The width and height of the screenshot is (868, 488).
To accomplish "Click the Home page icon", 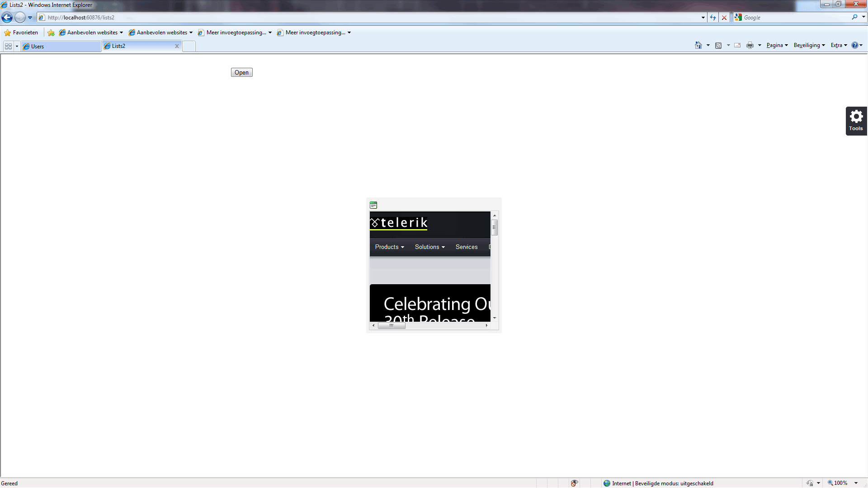I will pyautogui.click(x=698, y=45).
